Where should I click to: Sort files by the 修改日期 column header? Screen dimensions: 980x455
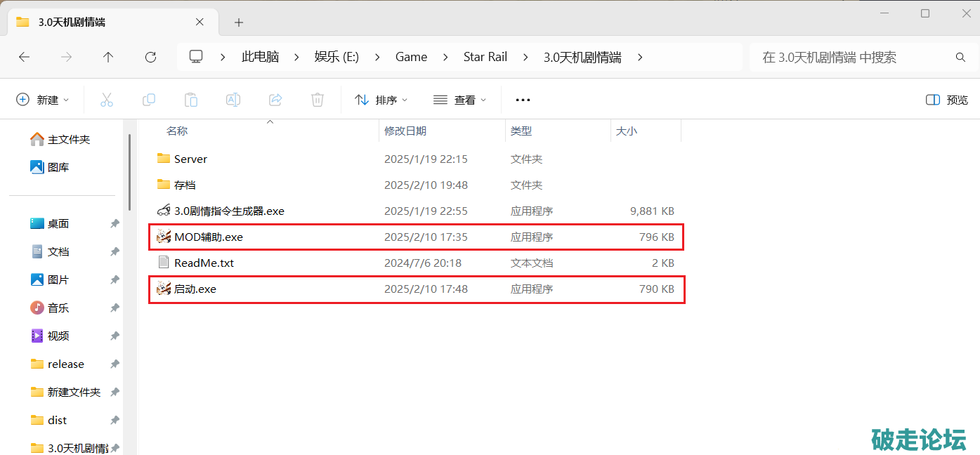tap(405, 131)
